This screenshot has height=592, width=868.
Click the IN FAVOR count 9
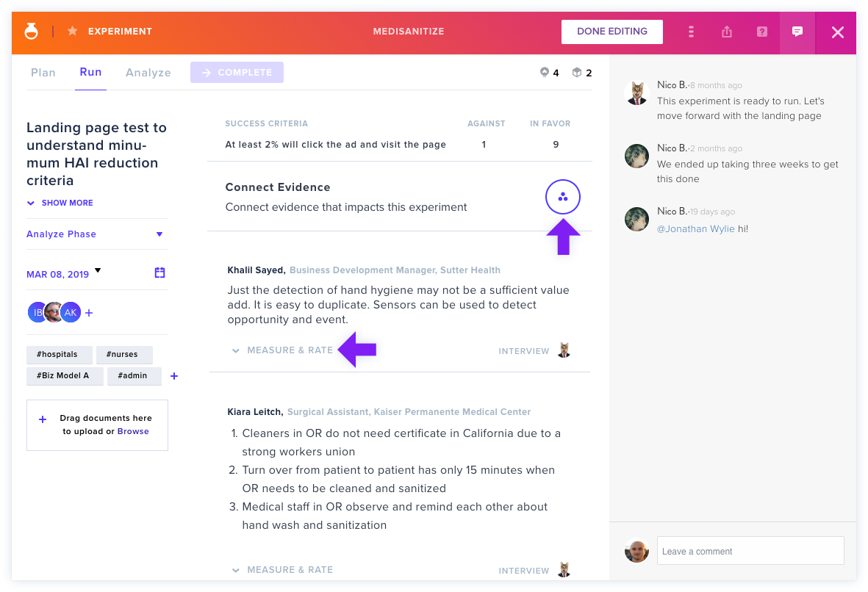(x=556, y=145)
